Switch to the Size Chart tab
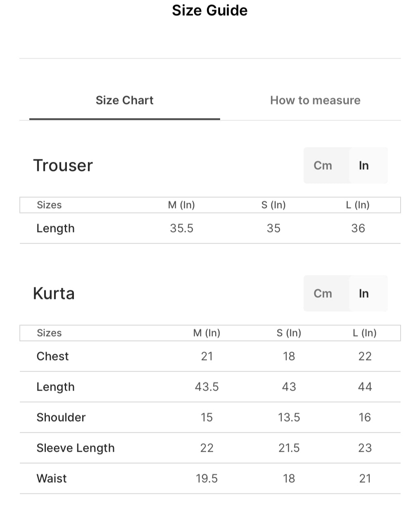The height and width of the screenshot is (524, 420). click(124, 100)
